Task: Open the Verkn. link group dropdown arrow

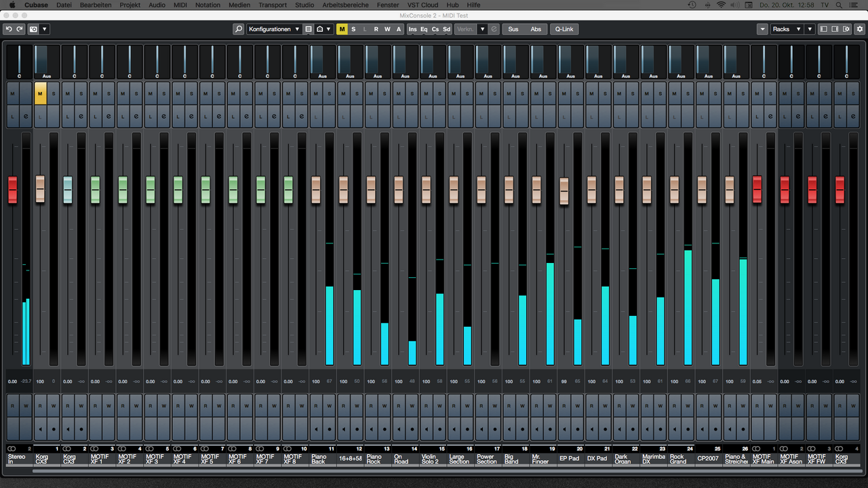Action: click(482, 29)
